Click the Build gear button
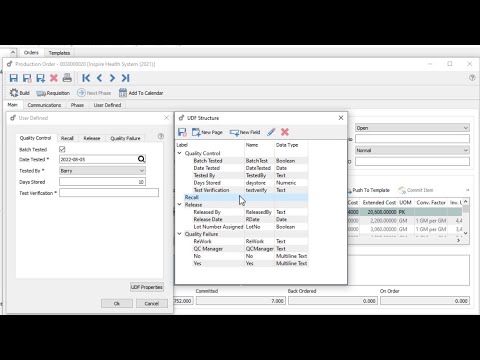 tap(19, 93)
